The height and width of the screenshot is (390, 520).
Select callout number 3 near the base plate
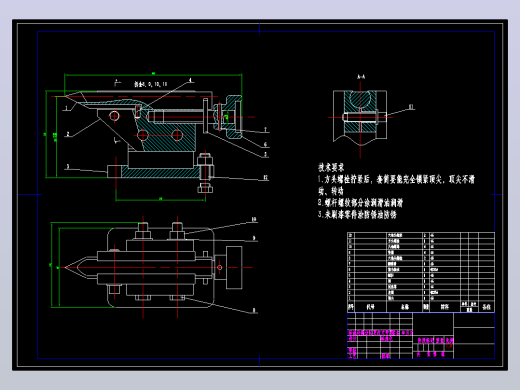[68, 166]
